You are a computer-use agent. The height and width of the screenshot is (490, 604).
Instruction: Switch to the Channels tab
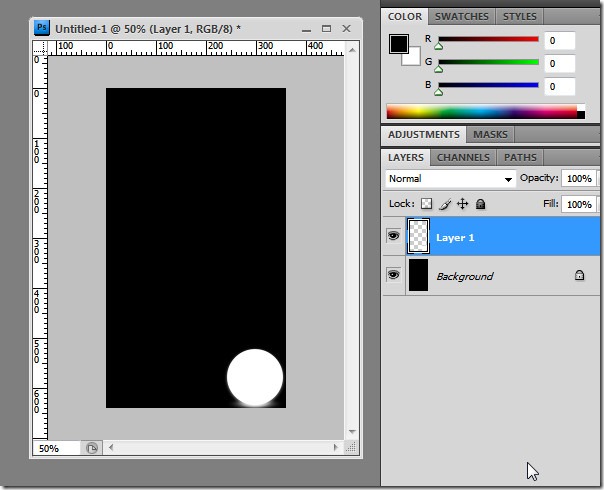click(x=463, y=157)
